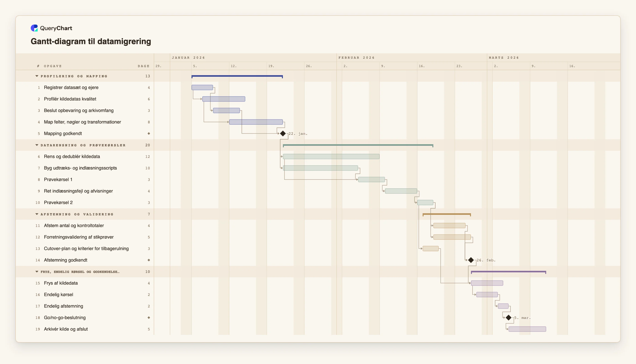The image size is (636, 364).
Task: Click the 26. feb. milestone date label
Action: tap(486, 260)
